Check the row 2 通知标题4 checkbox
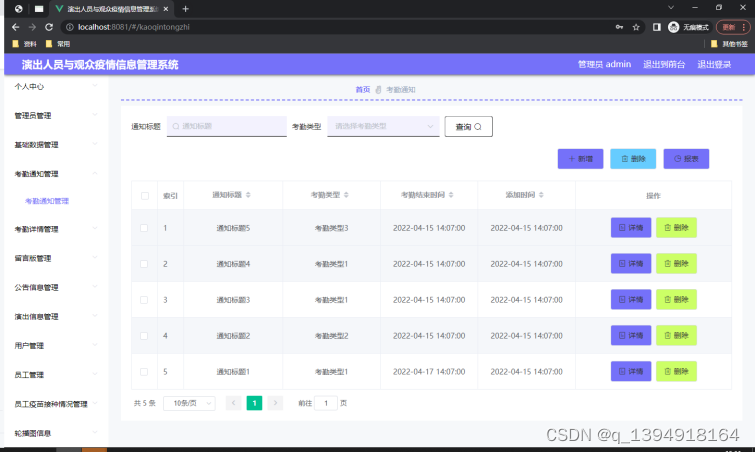This screenshot has height=453, width=755. click(144, 264)
